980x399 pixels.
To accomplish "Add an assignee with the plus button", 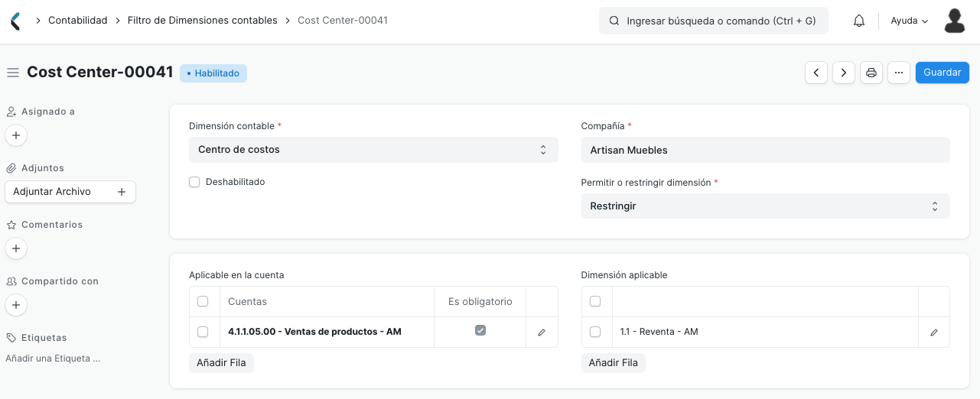I will [16, 135].
